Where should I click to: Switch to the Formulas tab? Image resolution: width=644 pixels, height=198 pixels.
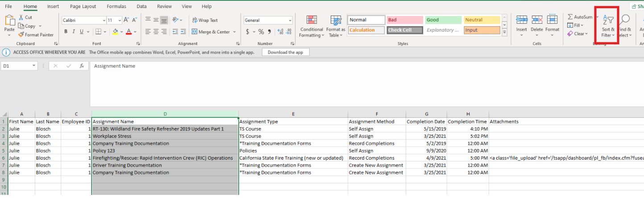point(116,6)
